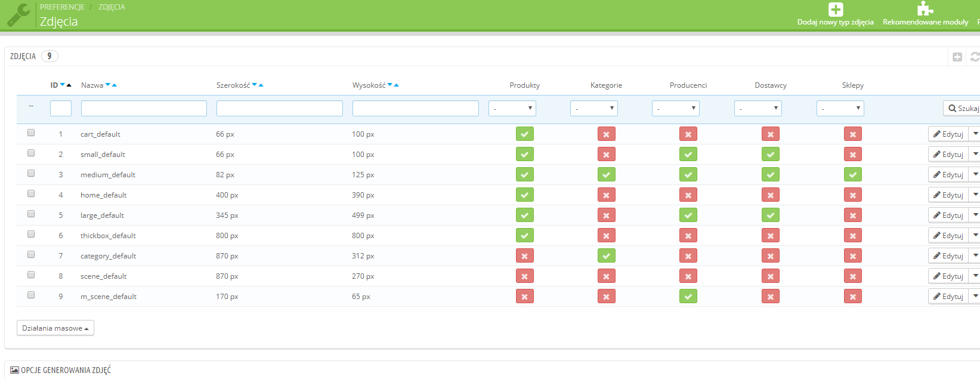Select checkbox for thickbox_default row
This screenshot has width=980, height=379.
click(x=31, y=234)
